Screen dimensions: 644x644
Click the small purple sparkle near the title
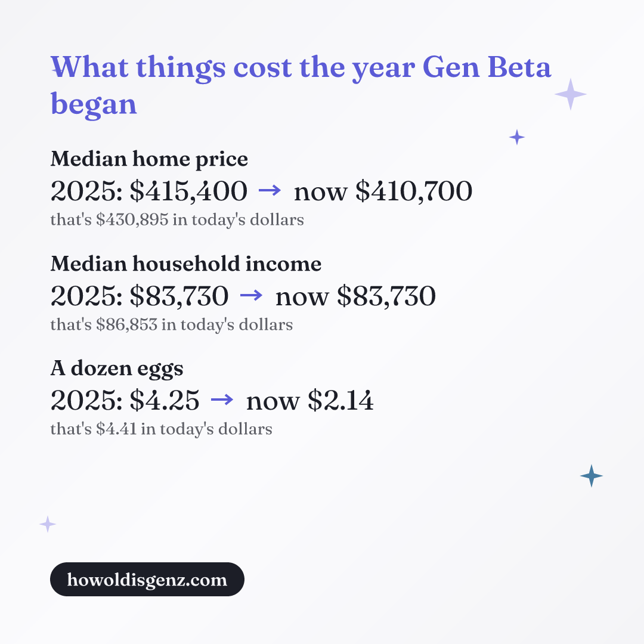tap(516, 137)
